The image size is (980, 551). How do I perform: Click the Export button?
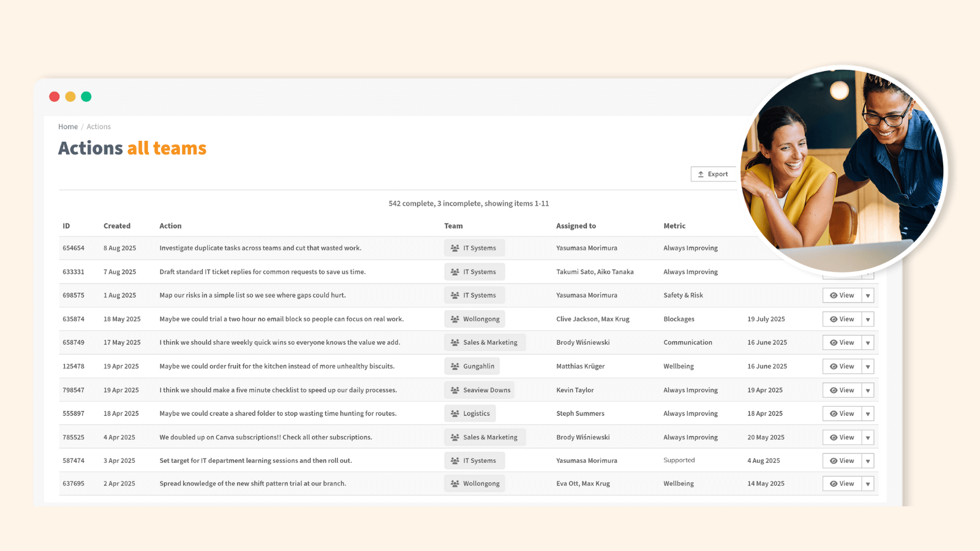click(x=714, y=174)
